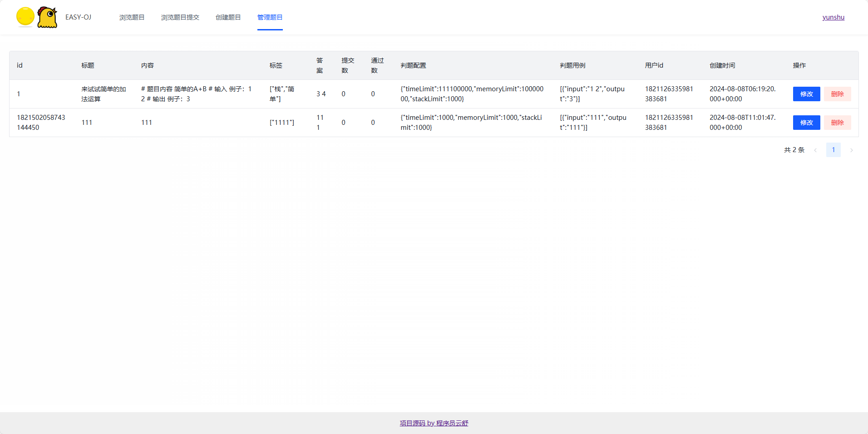The width and height of the screenshot is (868, 434).
Task: Open the 浏览题目提交 navigation item
Action: click(x=180, y=17)
